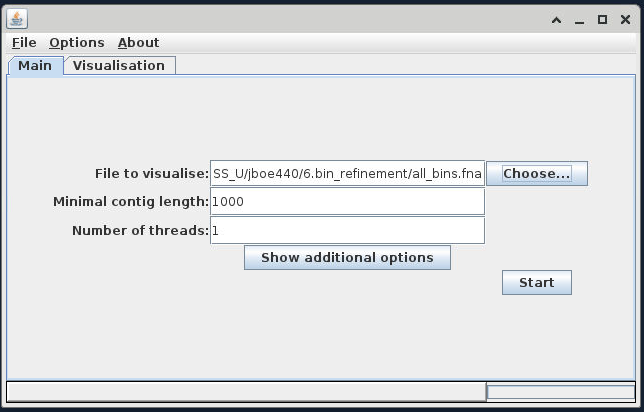Open the About menu
This screenshot has height=412, width=644.
tap(138, 43)
